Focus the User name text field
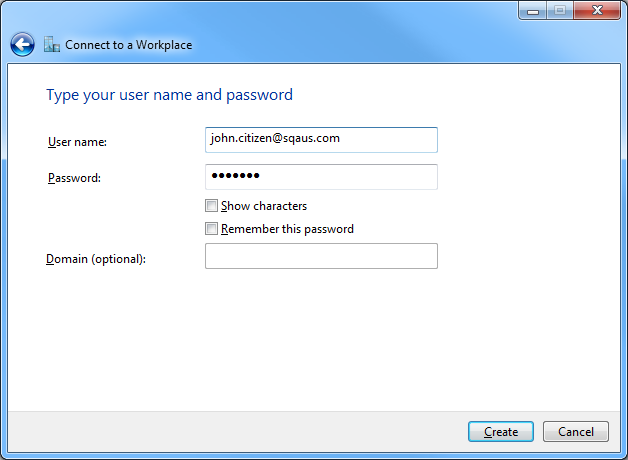 point(321,139)
